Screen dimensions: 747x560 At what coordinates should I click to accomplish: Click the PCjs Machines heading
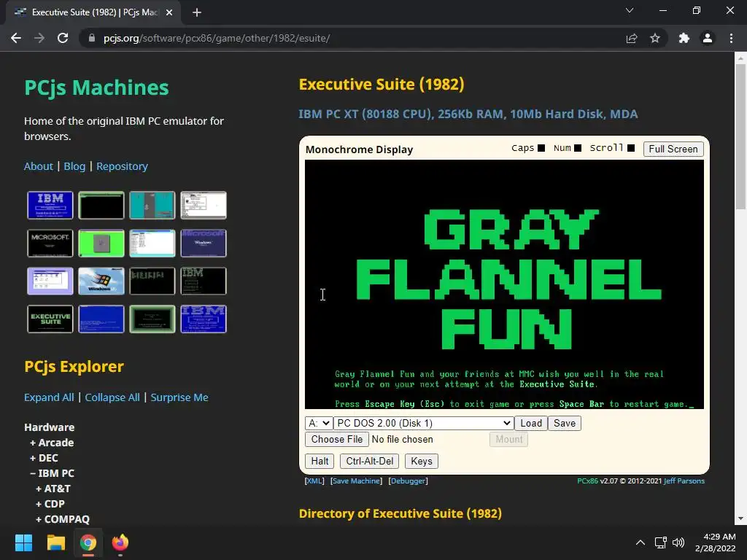coord(97,87)
